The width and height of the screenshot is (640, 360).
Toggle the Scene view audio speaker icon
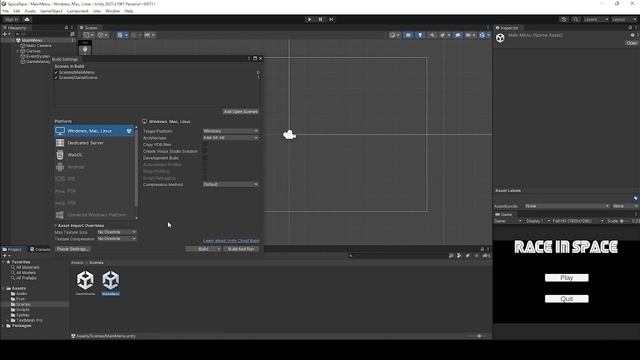pos(432,35)
